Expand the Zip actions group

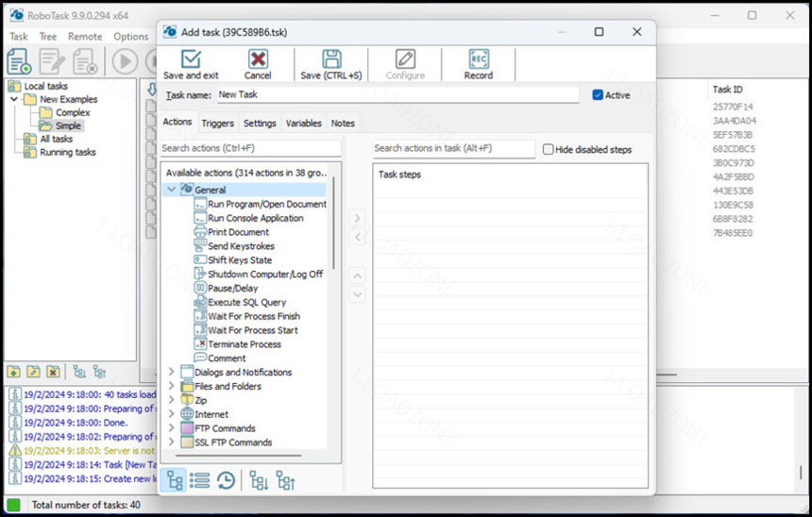pos(172,399)
